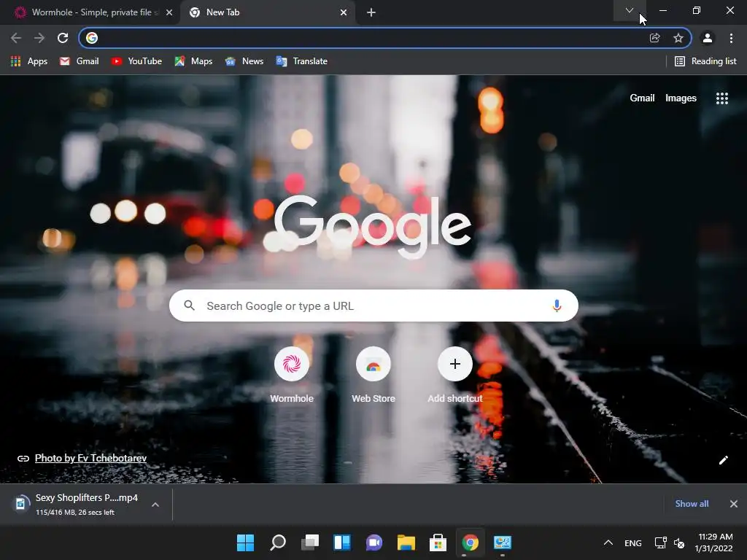Open the last taskbar app beside Chrome

(x=503, y=542)
